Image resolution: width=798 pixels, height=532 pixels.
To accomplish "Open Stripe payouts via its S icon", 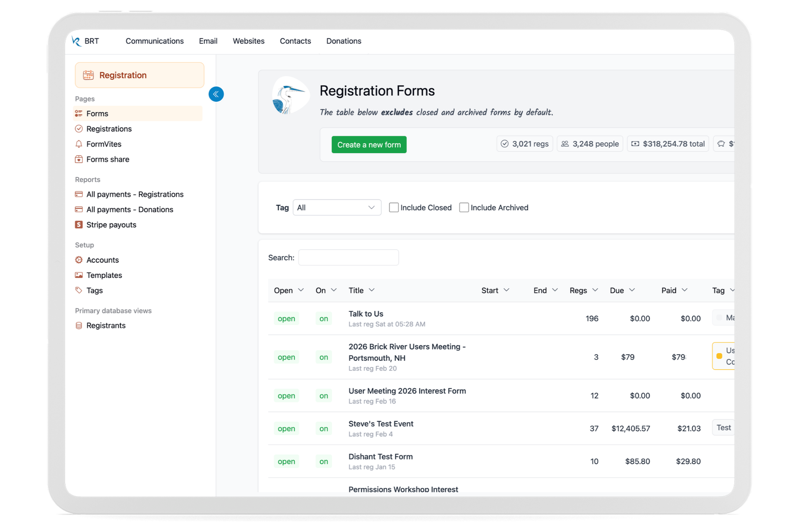I will (x=79, y=225).
